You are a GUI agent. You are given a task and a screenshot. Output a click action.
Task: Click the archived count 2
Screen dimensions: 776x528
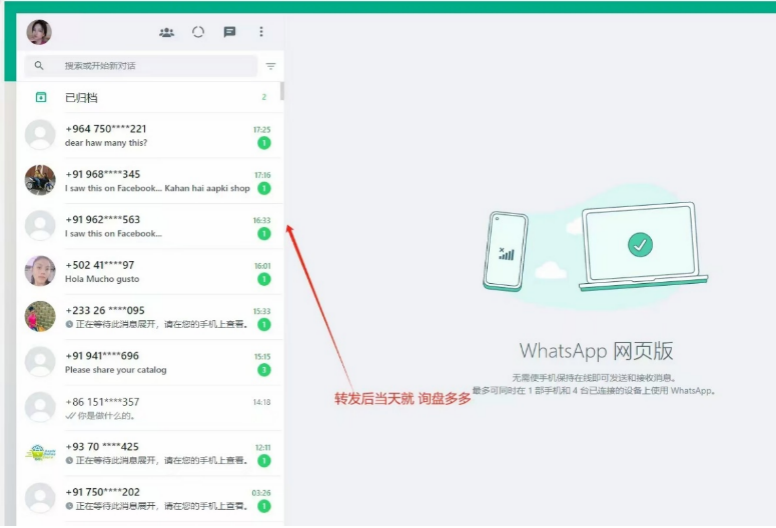tap(264, 97)
